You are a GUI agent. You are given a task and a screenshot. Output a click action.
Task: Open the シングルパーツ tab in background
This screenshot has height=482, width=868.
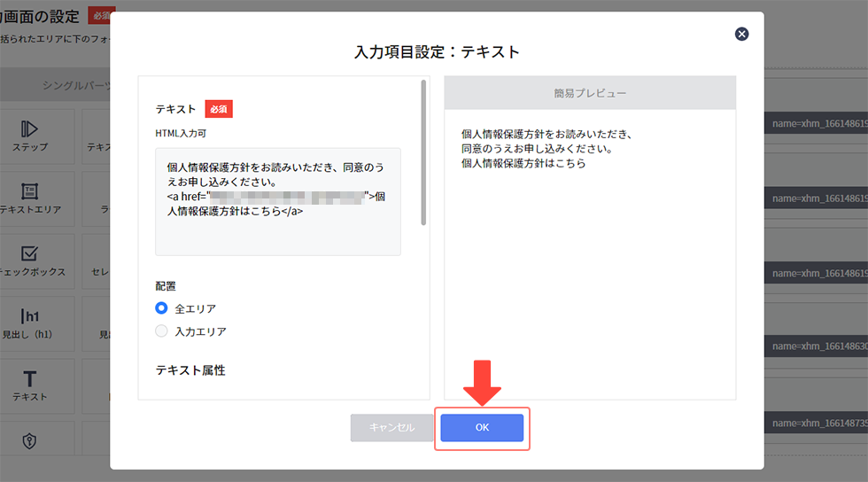pyautogui.click(x=76, y=85)
